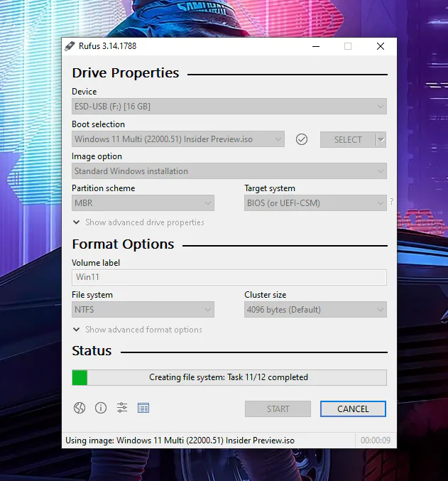Click the elapsed time 00:00:09

[376, 441]
